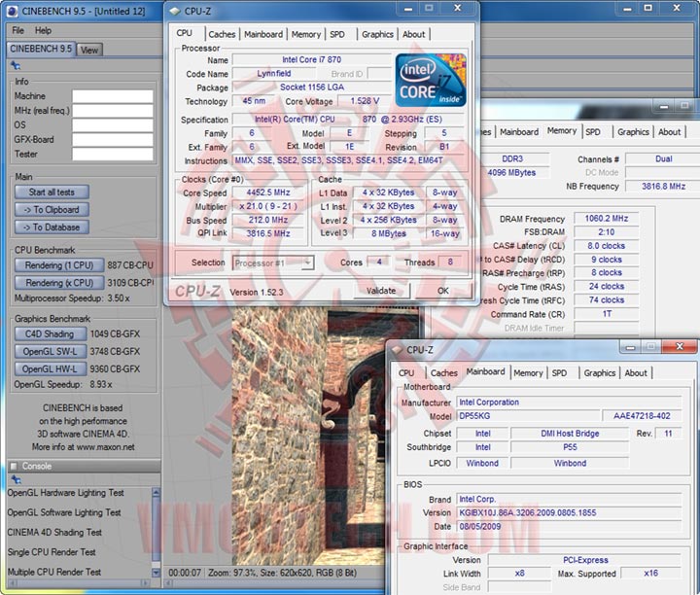
Task: Run the OpenGL SW-L test
Action: click(x=50, y=352)
